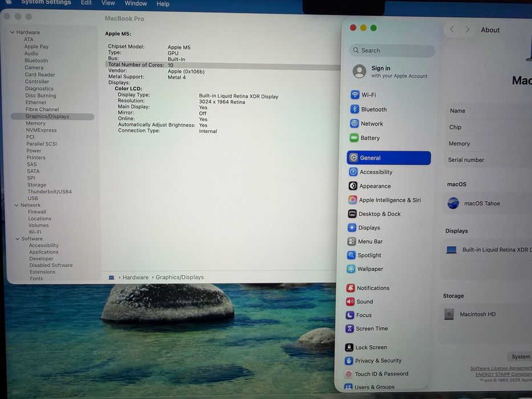Open the Software License Agreement link
Screen dimensions: 532x399
501,368
